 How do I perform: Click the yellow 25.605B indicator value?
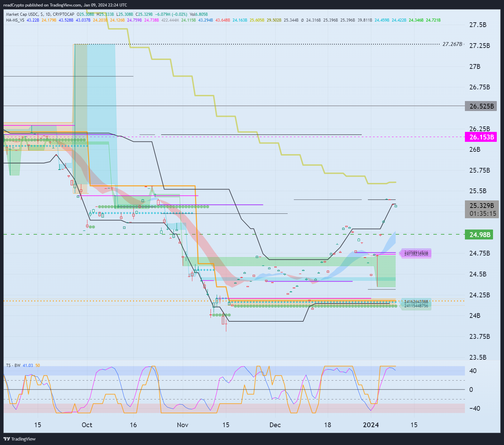pos(257,20)
